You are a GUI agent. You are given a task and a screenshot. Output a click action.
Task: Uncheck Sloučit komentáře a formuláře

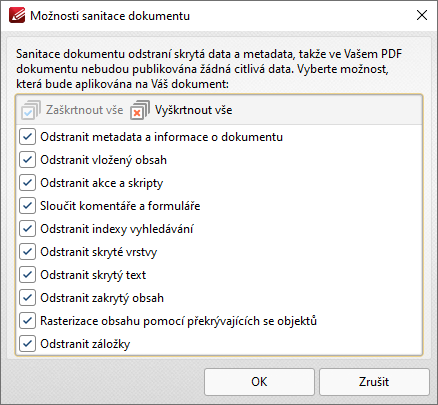[27, 206]
